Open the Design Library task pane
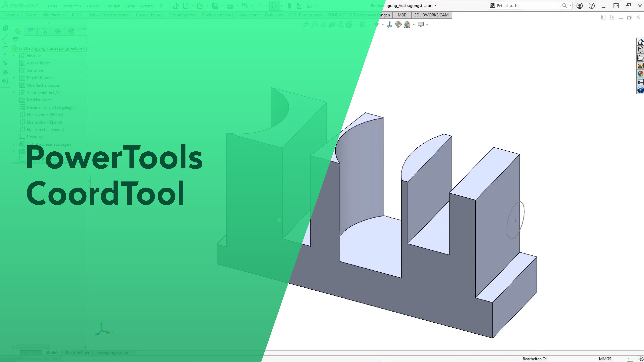Image resolution: width=644 pixels, height=362 pixels. tap(640, 50)
